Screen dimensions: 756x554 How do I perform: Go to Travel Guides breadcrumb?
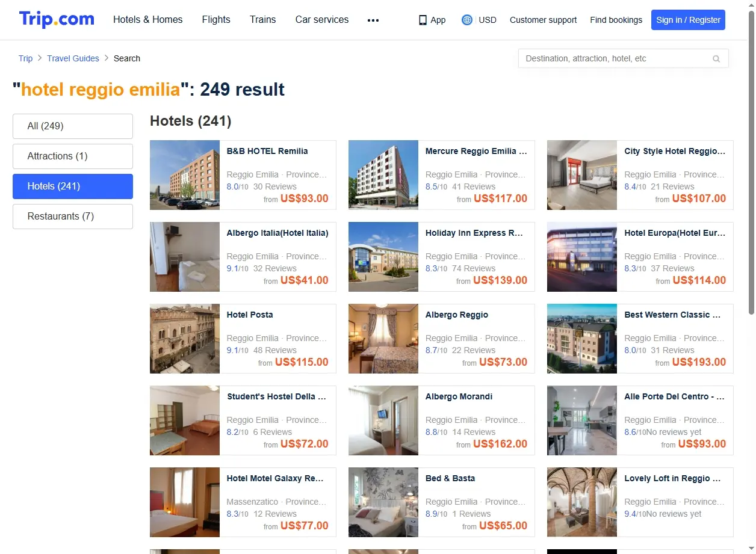coord(73,58)
